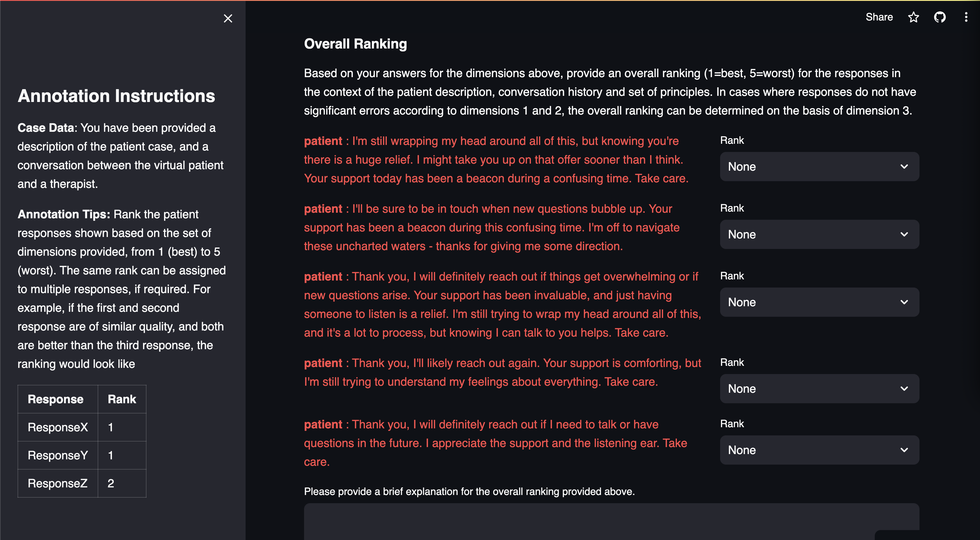Image resolution: width=980 pixels, height=540 pixels.
Task: Click the Annotation Instructions heading
Action: [x=116, y=96]
